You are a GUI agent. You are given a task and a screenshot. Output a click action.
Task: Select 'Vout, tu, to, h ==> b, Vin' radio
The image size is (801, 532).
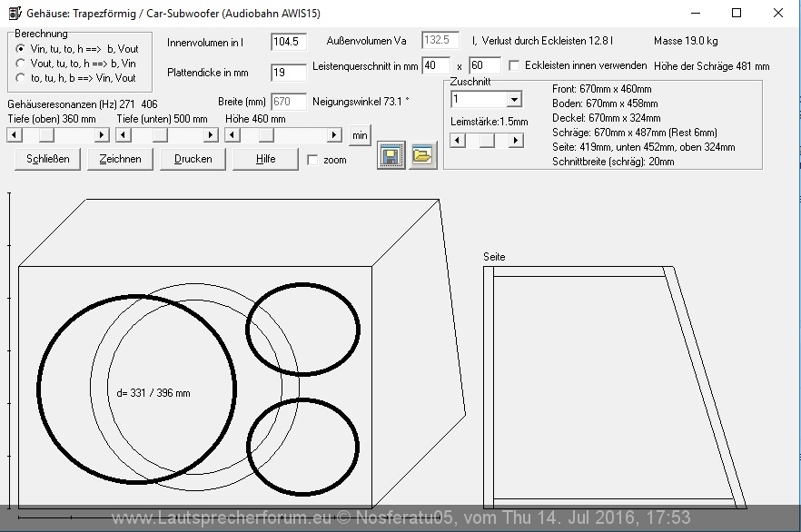[x=22, y=64]
